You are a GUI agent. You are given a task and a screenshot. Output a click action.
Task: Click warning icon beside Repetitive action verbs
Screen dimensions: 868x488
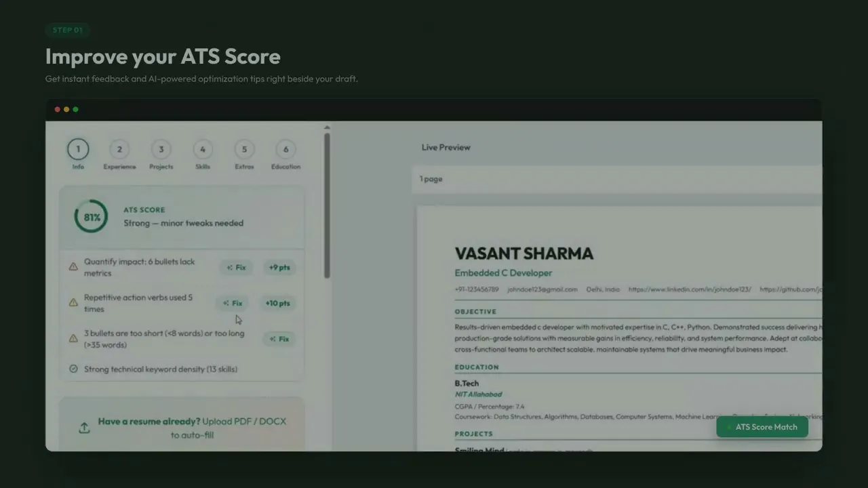point(73,302)
